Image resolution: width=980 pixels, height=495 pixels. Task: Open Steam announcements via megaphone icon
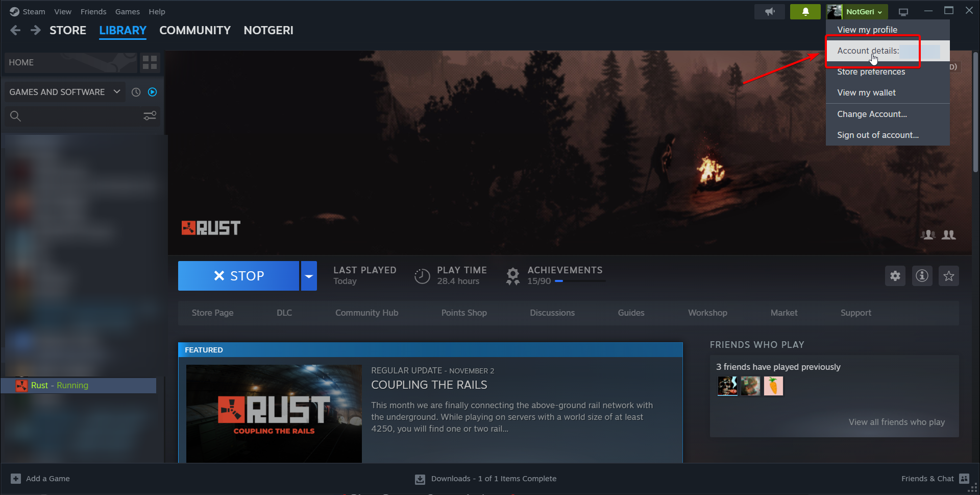(770, 11)
